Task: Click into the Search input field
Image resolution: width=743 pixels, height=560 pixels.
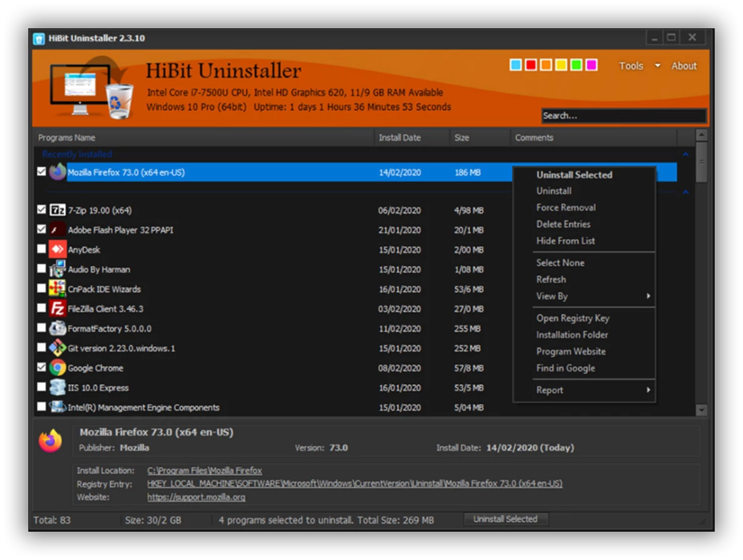Action: (x=622, y=116)
